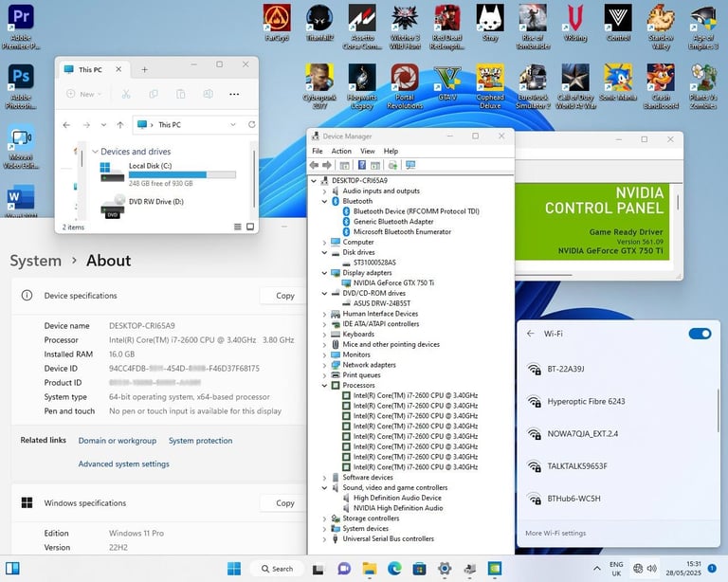Launch the GTA V desktop icon
Image resolution: width=728 pixels, height=582 pixels.
coord(446,78)
